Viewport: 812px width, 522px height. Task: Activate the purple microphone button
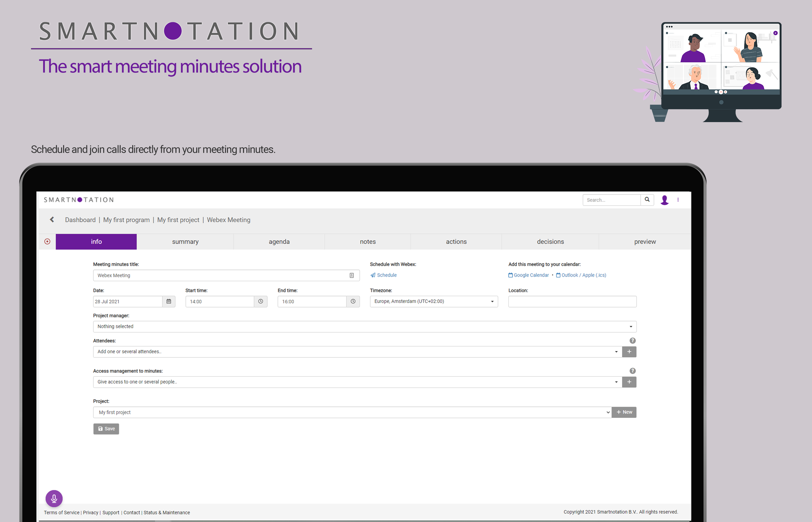click(x=54, y=498)
